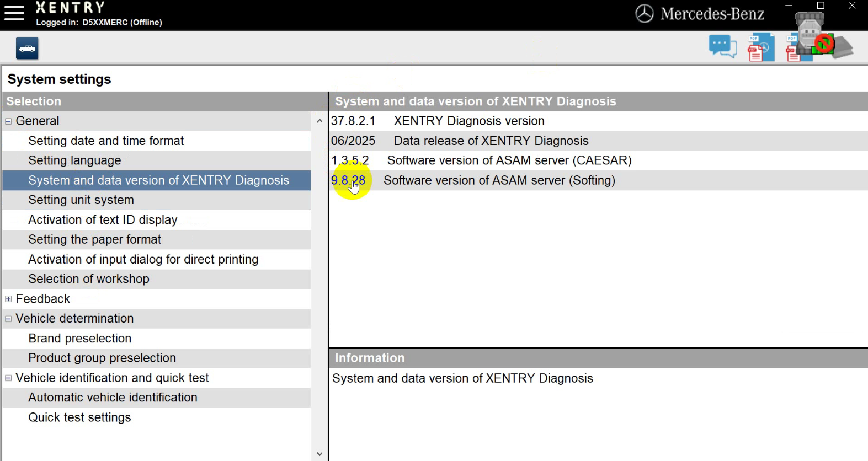Image resolution: width=868 pixels, height=461 pixels.
Task: Click the XENTRY Diagnosis version row
Action: (598, 121)
